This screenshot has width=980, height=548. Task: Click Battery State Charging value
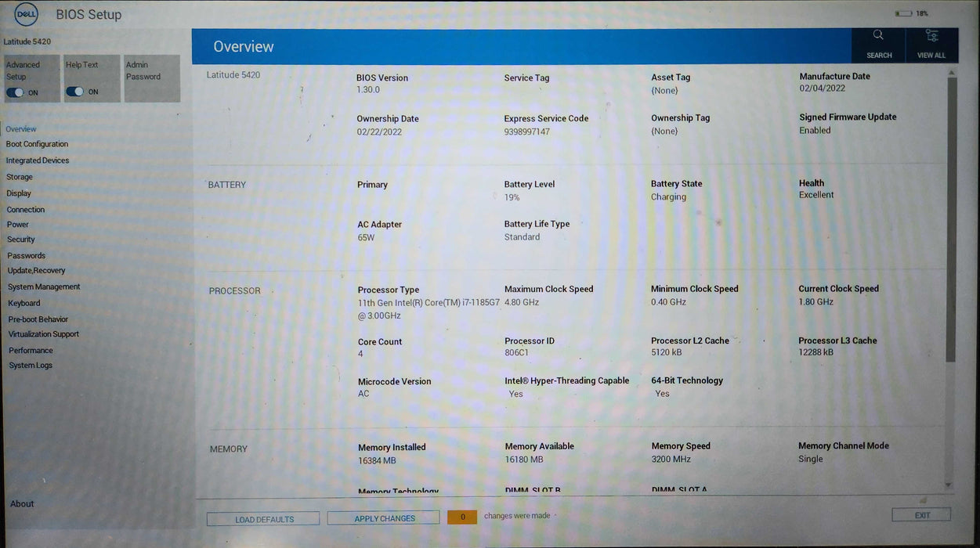click(668, 197)
